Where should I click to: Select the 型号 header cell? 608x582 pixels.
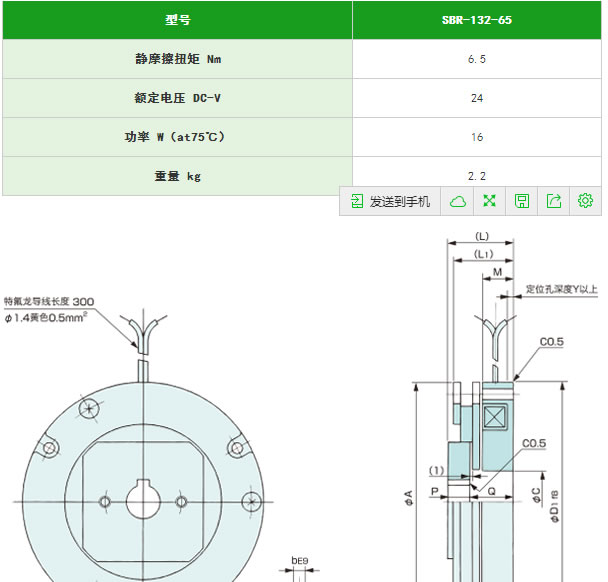[178, 20]
